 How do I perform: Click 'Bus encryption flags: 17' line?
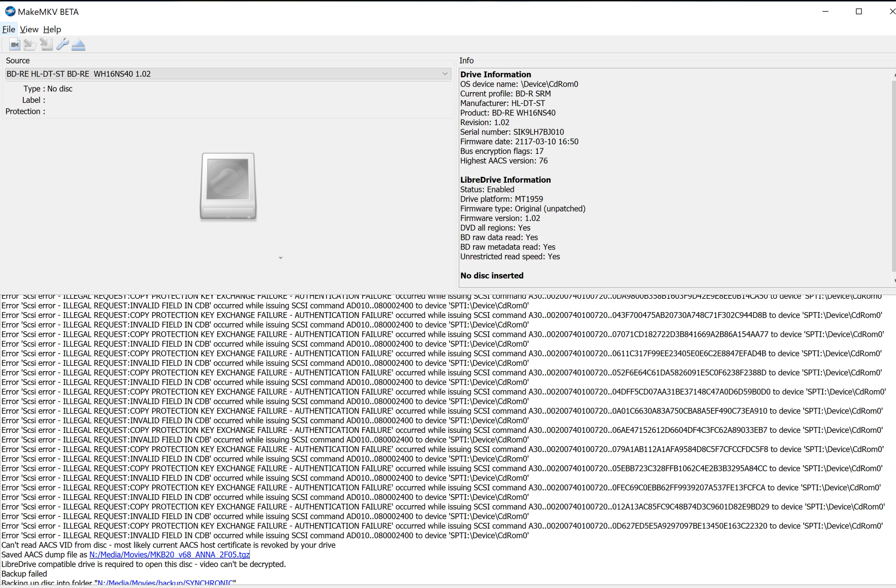(x=502, y=151)
